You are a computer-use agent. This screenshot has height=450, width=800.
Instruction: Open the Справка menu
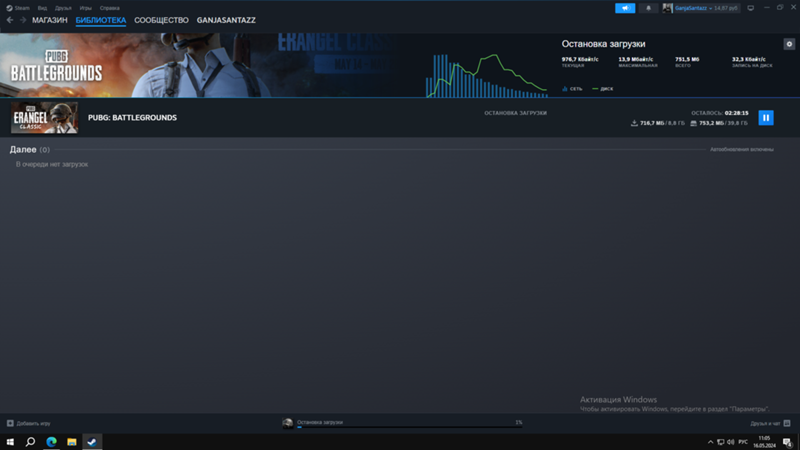110,8
